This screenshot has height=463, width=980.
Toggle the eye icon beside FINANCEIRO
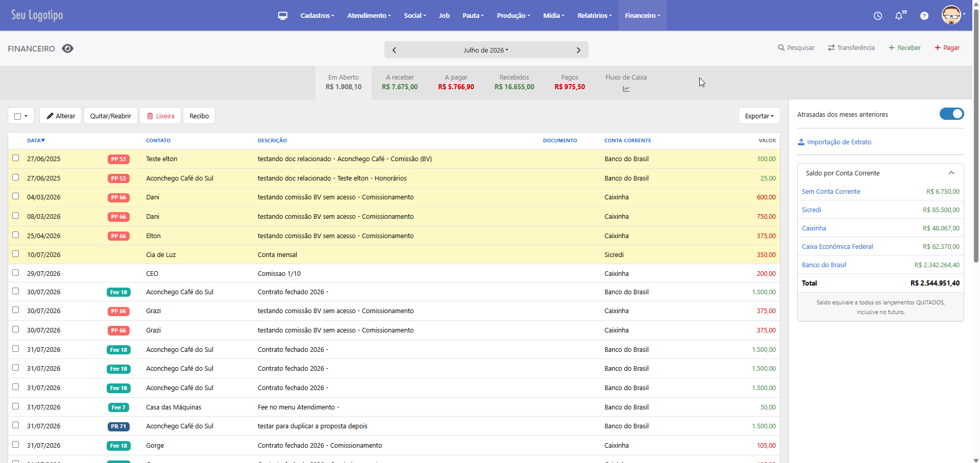68,48
